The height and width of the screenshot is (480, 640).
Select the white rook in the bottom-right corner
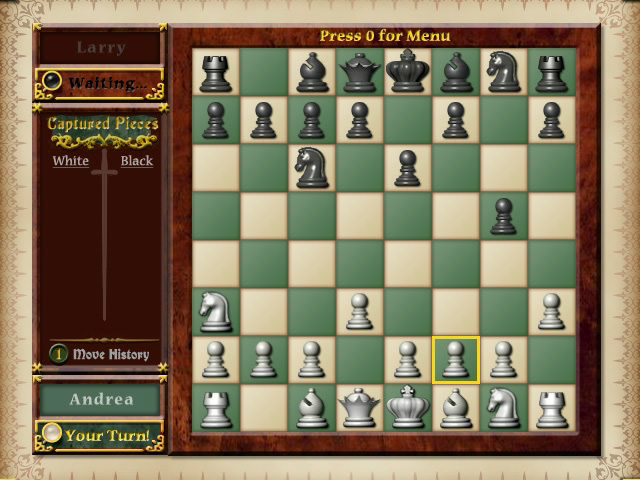click(x=551, y=408)
